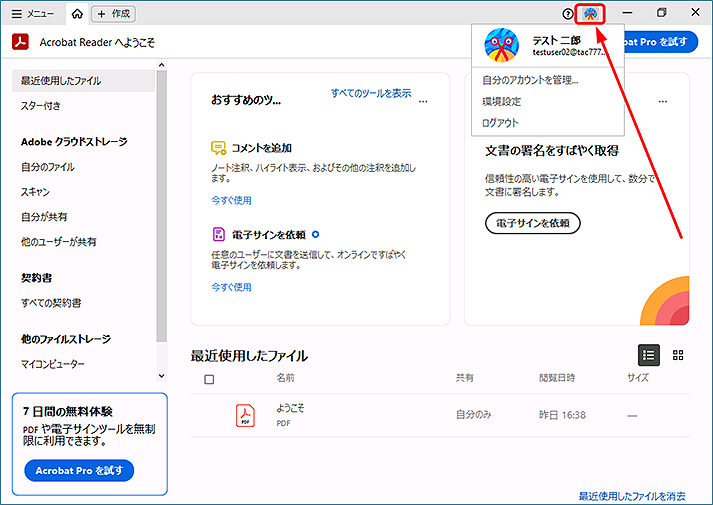The width and height of the screenshot is (713, 505).
Task: Open 環境設定 from account menu
Action: click(x=502, y=101)
